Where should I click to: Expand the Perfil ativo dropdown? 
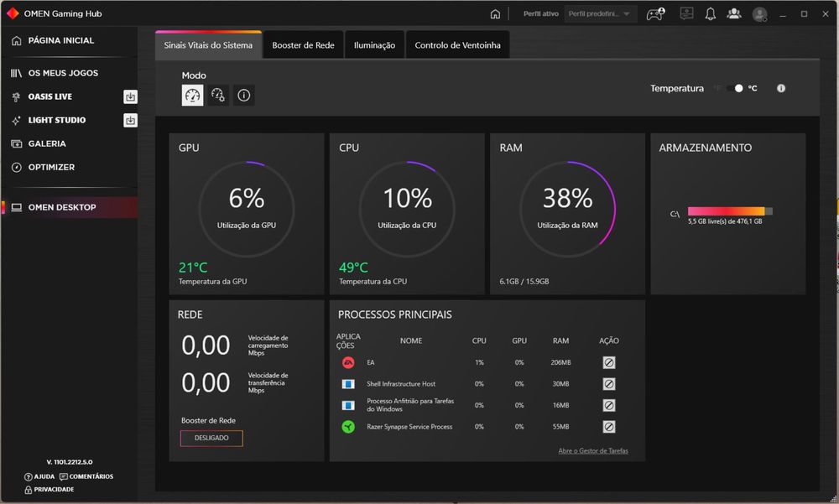(x=600, y=14)
